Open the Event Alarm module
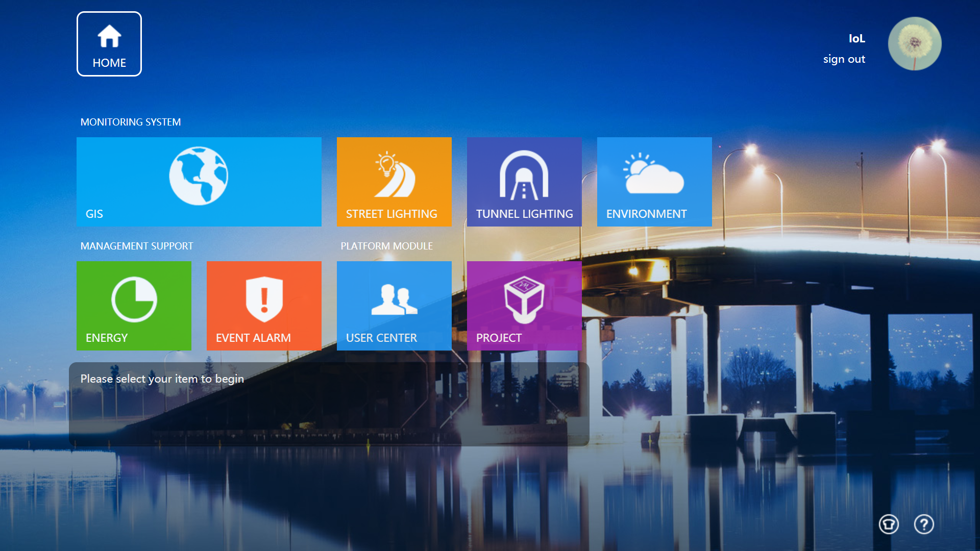The width and height of the screenshot is (980, 551). 264,306
